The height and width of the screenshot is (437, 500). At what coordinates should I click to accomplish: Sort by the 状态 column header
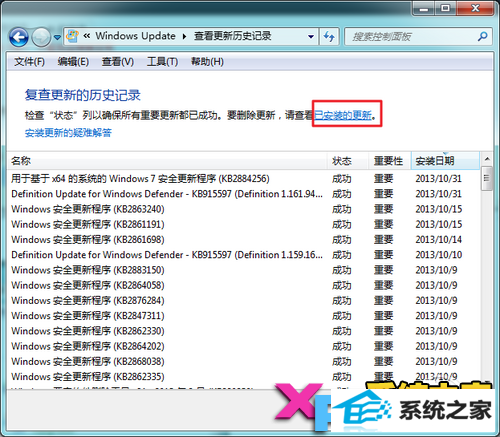tap(348, 161)
